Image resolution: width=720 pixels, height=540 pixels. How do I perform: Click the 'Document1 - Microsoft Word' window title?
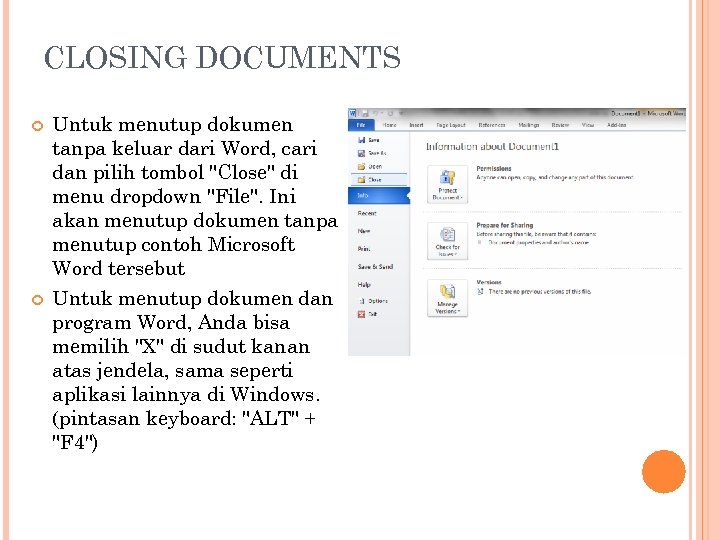[x=648, y=113]
